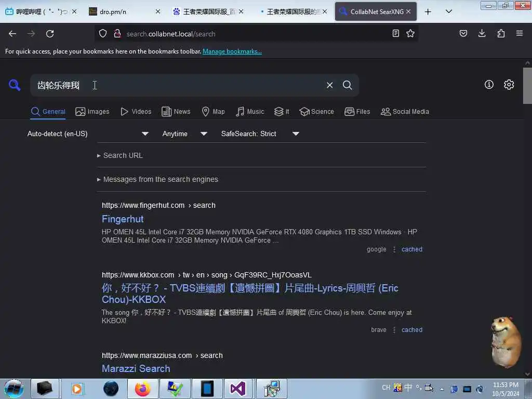Switch to the dro.pm/n browser tab
Viewport: 532px width, 399px height.
124,11
